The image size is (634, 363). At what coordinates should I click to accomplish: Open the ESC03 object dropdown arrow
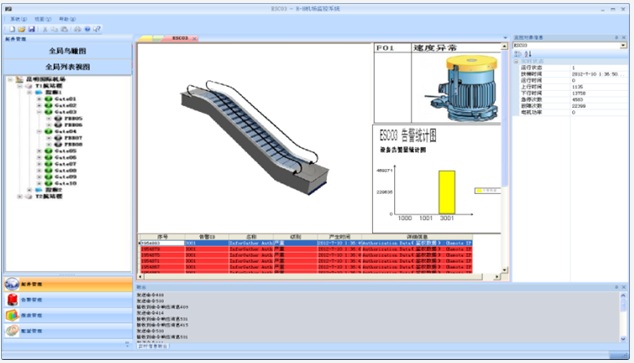[x=623, y=46]
